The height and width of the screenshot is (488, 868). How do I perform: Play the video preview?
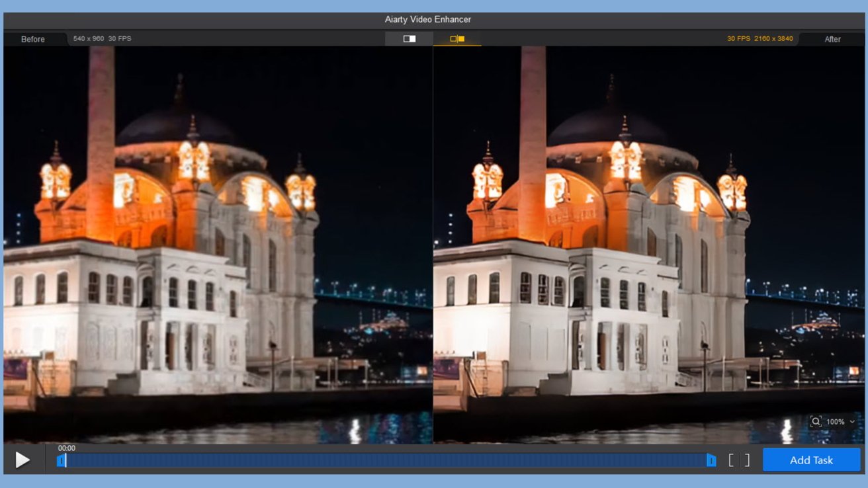(22, 460)
